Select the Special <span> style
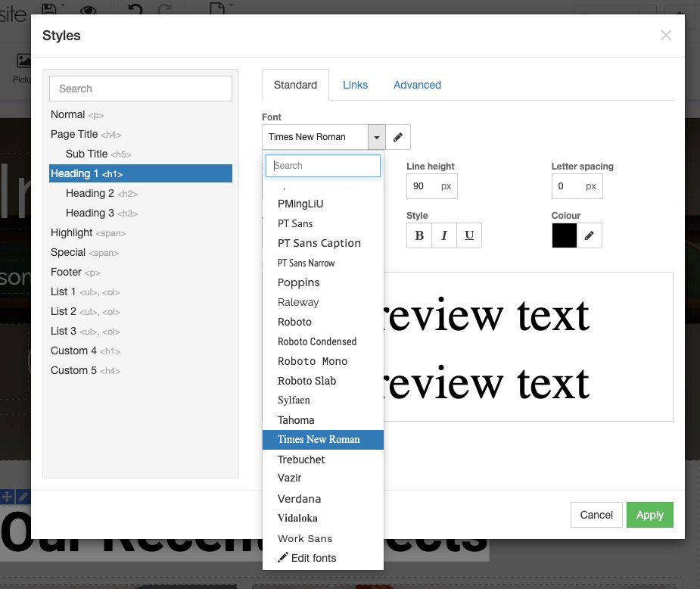700x589 pixels. click(141, 252)
